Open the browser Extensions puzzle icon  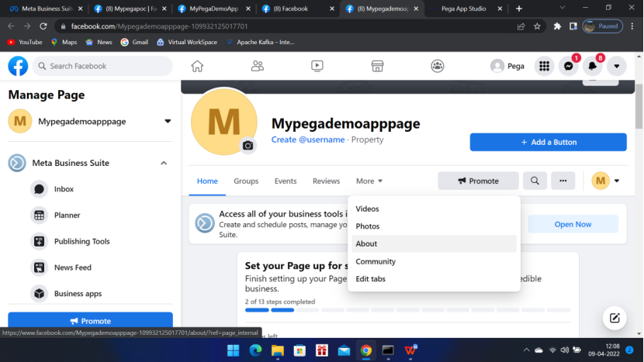557,26
